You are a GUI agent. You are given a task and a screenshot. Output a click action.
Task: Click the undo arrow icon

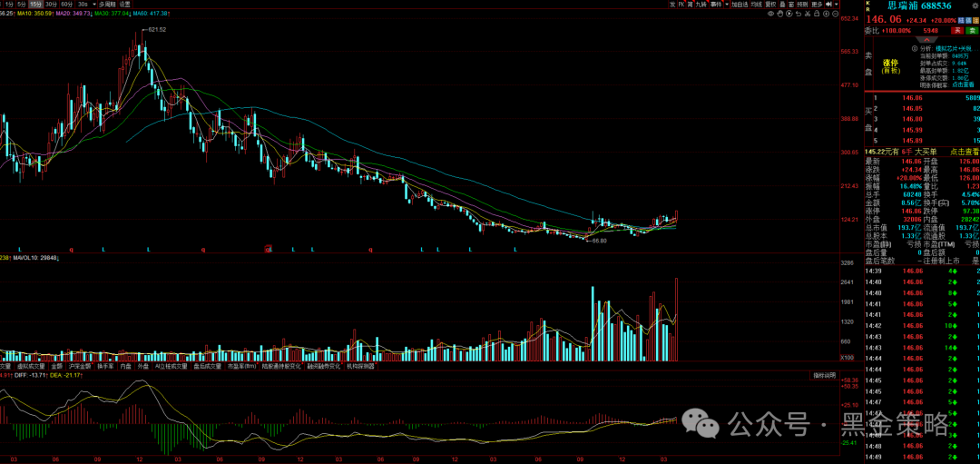tap(799, 14)
